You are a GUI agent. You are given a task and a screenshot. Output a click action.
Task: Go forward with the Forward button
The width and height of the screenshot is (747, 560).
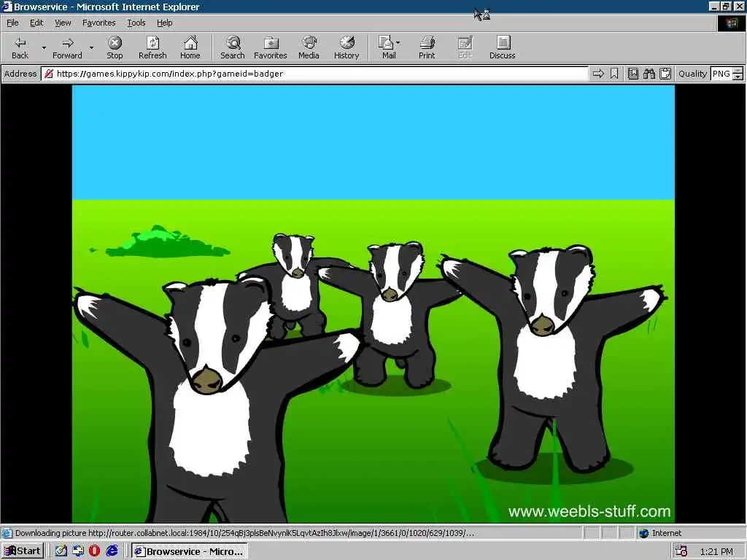(x=67, y=47)
